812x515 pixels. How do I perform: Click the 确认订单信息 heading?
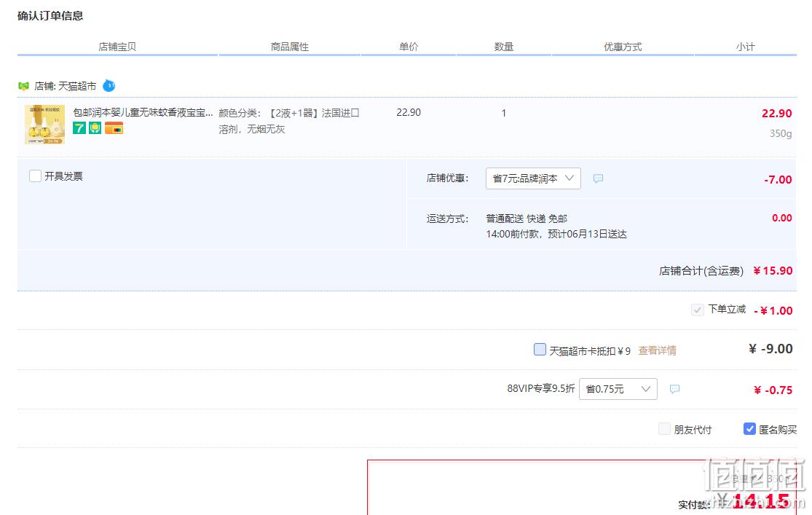tap(50, 16)
